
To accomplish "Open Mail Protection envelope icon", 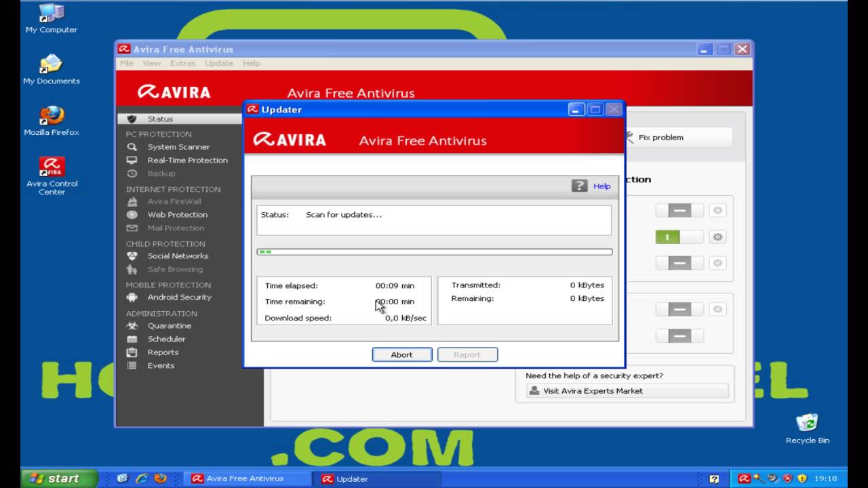I will (x=132, y=228).
